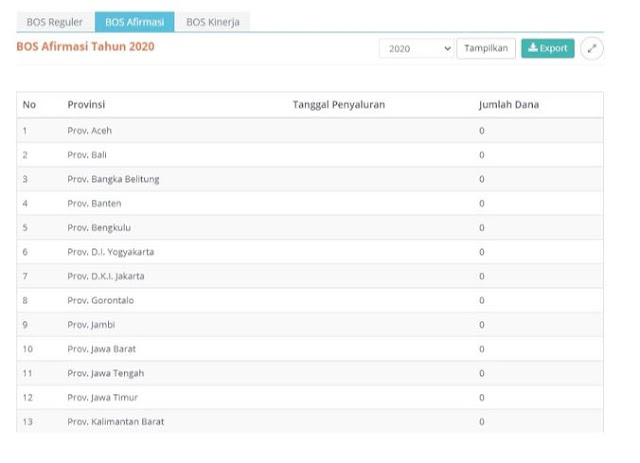Click the fullscreen expand icon button
This screenshot has width=640, height=463.
pyautogui.click(x=591, y=49)
